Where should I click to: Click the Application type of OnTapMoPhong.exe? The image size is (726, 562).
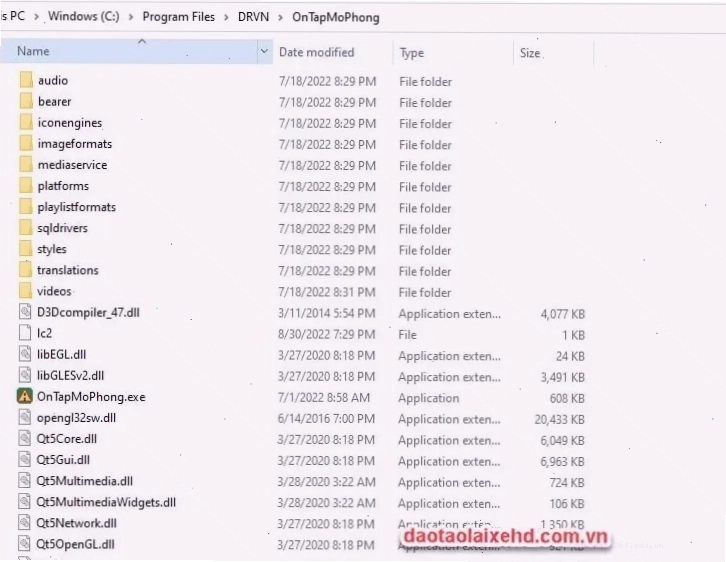click(429, 398)
